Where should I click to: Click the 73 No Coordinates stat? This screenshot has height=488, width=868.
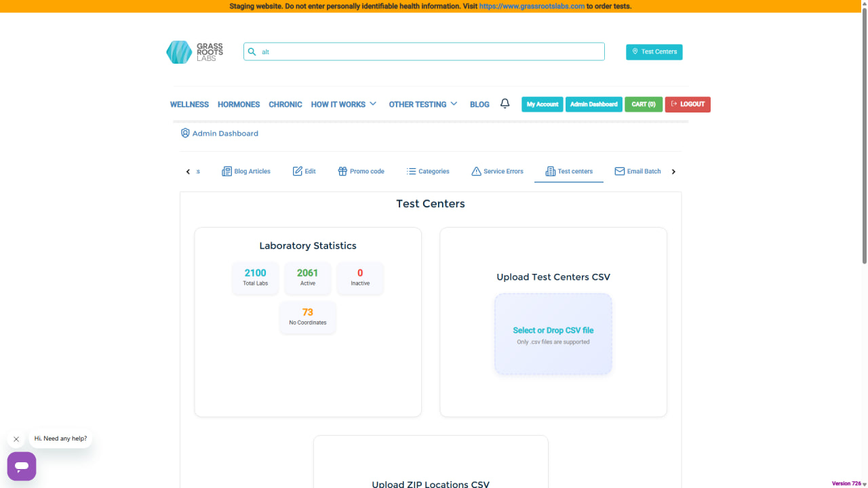308,317
